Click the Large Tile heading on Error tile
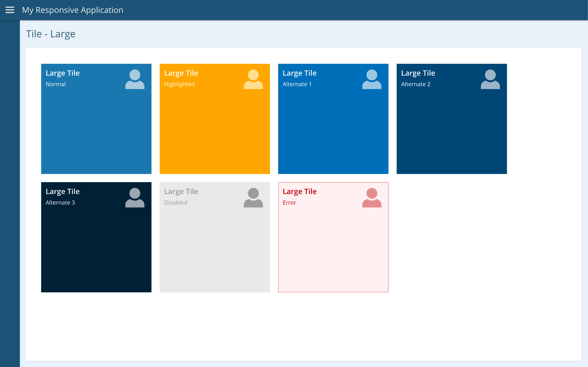Screen dimensions: 588x367 (x=299, y=192)
